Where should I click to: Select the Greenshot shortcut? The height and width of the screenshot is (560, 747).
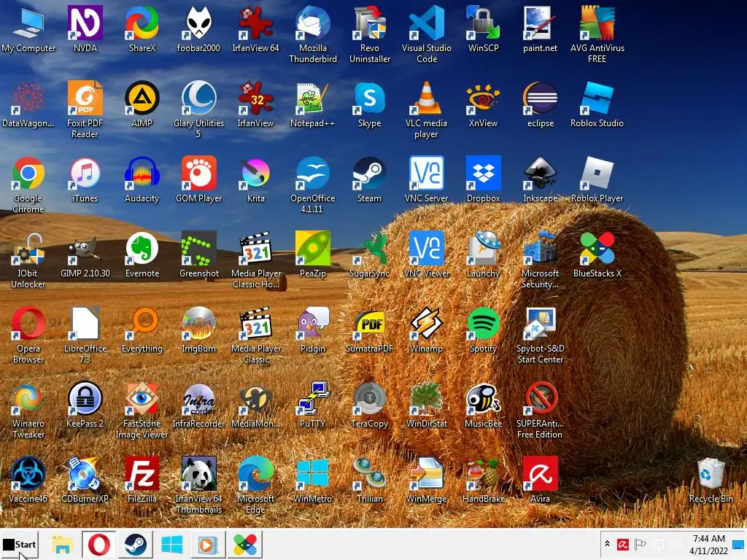[198, 254]
